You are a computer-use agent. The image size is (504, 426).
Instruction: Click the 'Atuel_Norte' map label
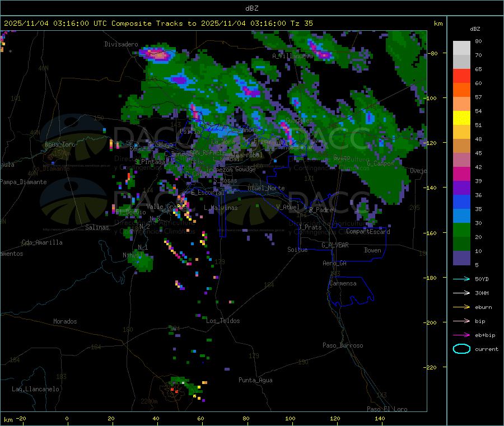(266, 188)
